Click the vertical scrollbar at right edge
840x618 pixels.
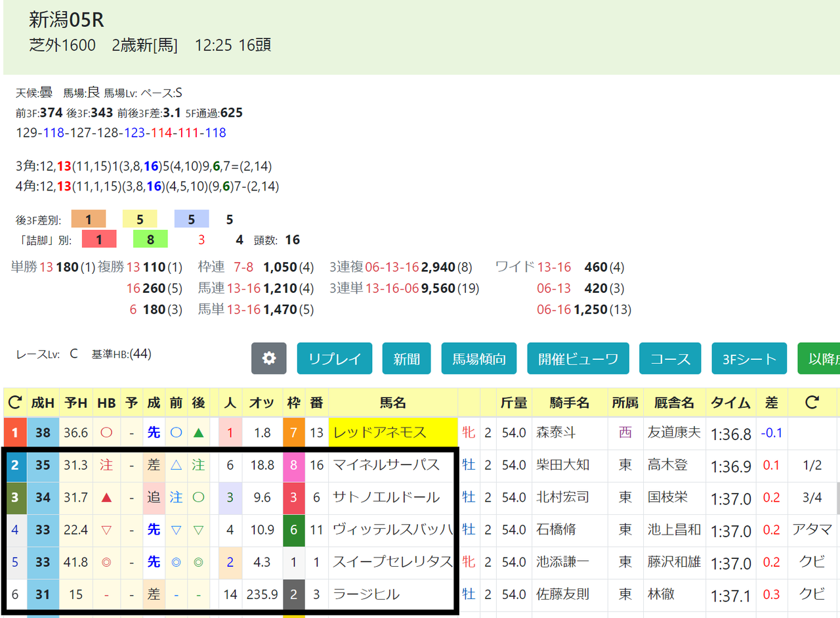tap(838, 498)
